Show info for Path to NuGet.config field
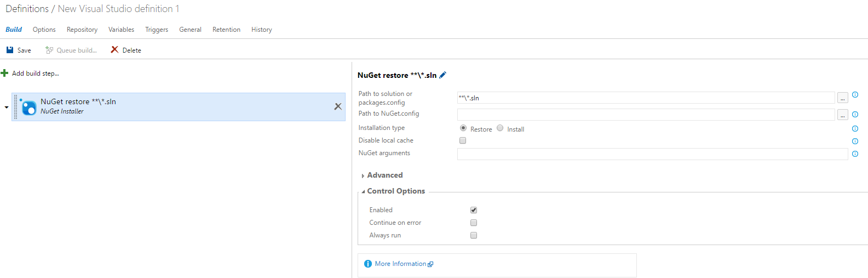 click(855, 115)
